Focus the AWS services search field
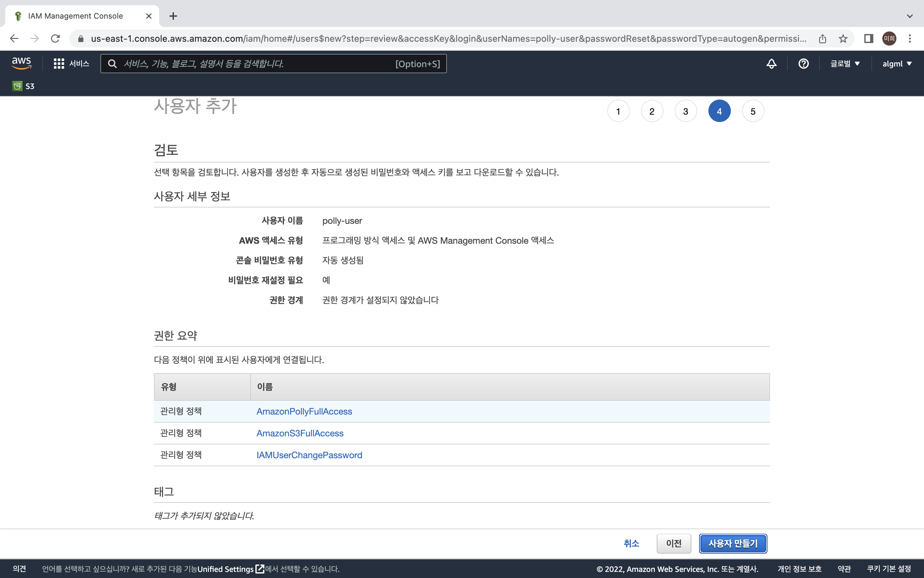Viewport: 924px width, 578px height. (273, 64)
